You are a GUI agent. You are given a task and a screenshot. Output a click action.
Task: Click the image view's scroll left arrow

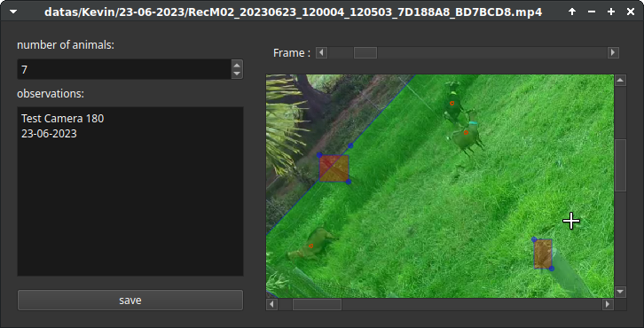(272, 304)
